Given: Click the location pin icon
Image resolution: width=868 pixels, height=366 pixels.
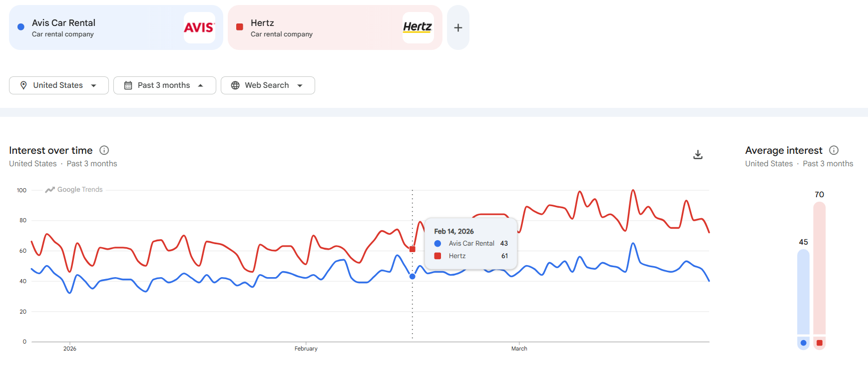Looking at the screenshot, I should [x=23, y=85].
